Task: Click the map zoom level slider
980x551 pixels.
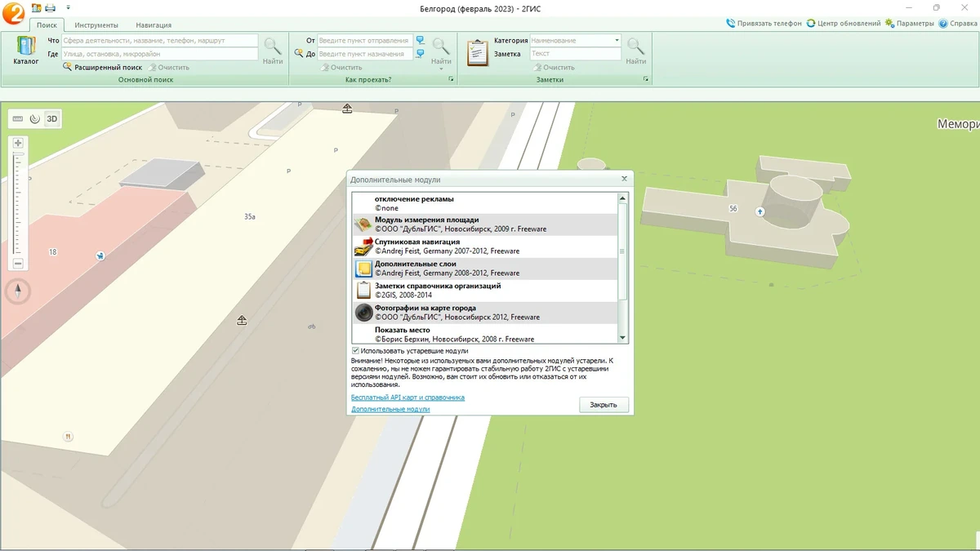Action: [x=18, y=203]
